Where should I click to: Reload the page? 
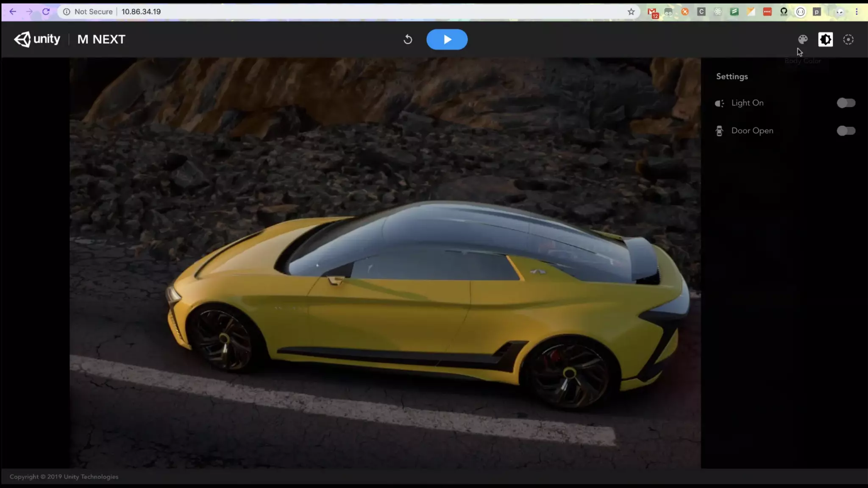[x=46, y=12]
